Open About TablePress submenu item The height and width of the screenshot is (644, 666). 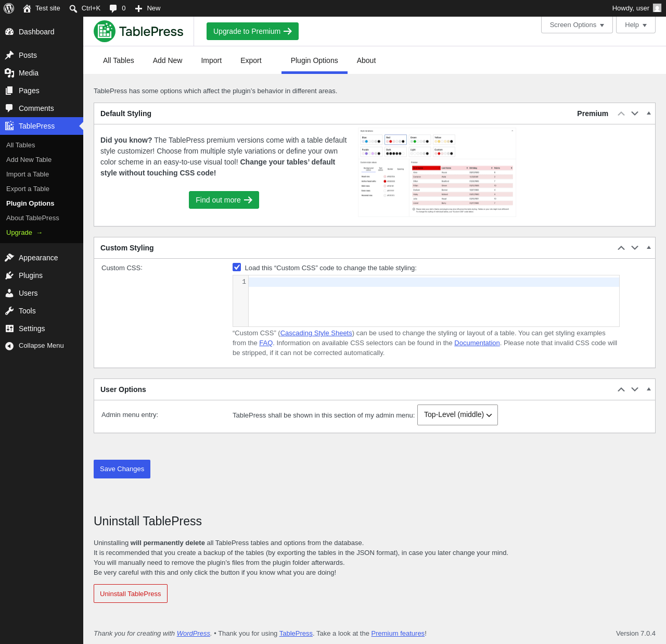coord(33,218)
